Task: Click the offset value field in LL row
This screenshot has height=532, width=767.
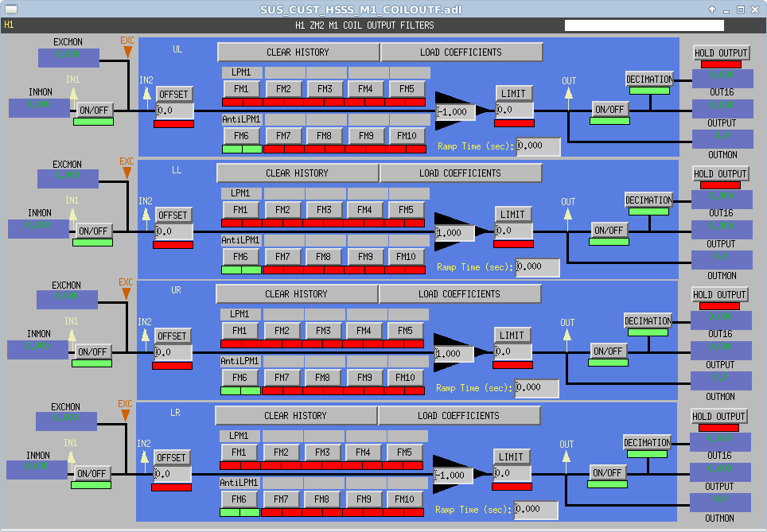Action: (174, 231)
